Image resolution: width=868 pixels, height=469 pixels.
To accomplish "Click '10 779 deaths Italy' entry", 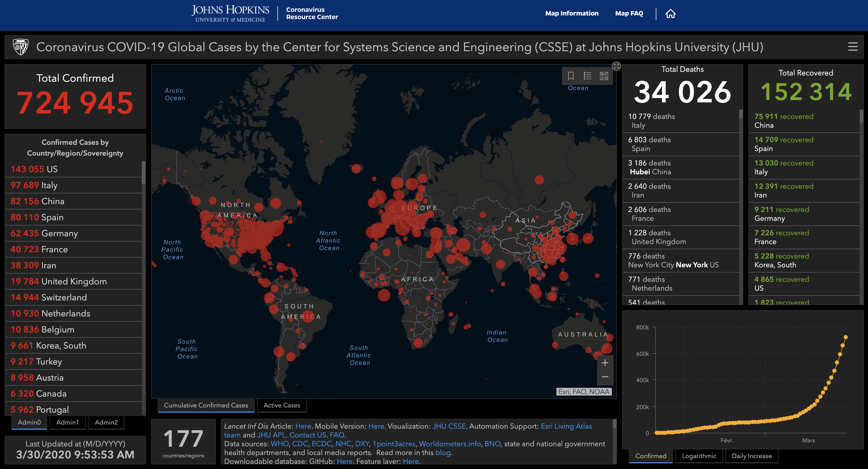I will tap(681, 121).
